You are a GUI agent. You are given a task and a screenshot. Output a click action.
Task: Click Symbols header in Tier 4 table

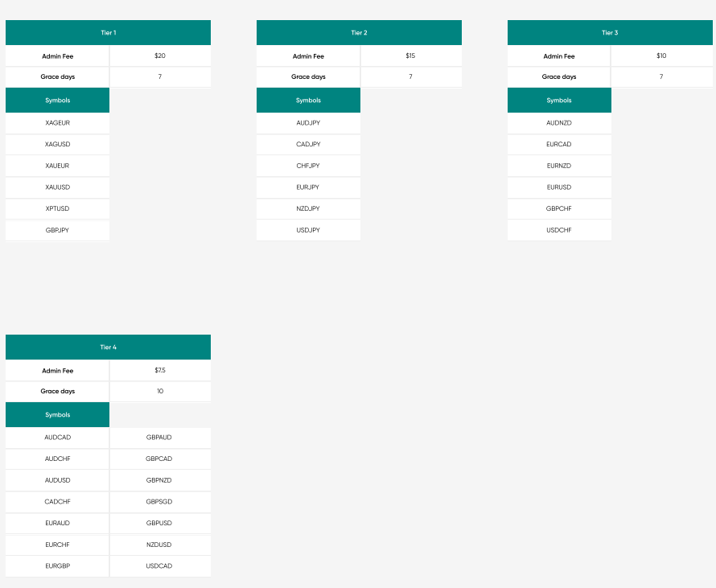click(57, 415)
